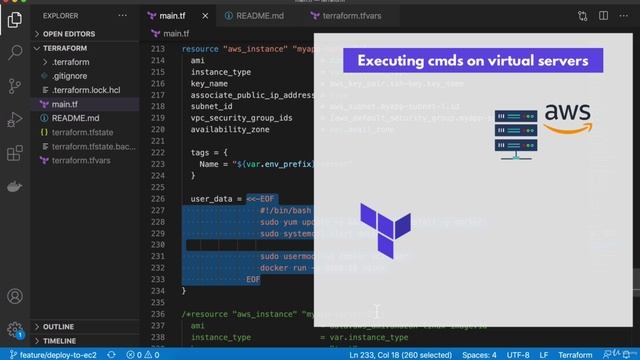Open the Source Control view icon
Image resolution: width=640 pixels, height=360 pixels.
click(x=15, y=86)
